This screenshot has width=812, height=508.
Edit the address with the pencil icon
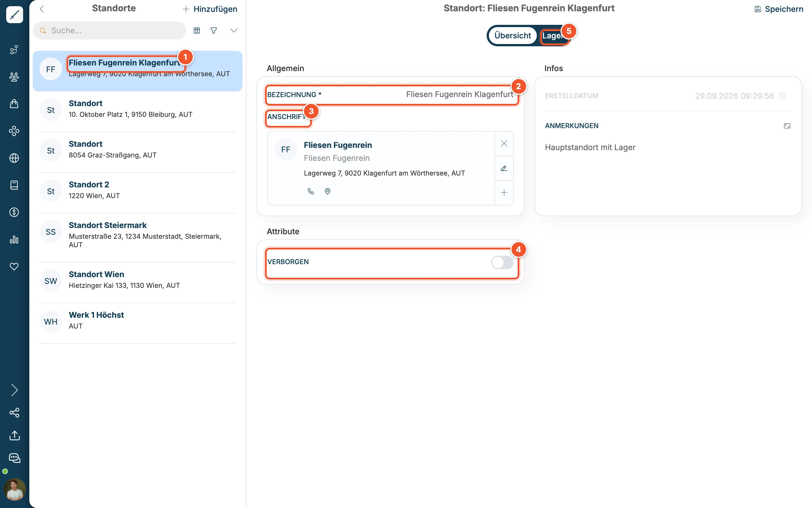[504, 168]
